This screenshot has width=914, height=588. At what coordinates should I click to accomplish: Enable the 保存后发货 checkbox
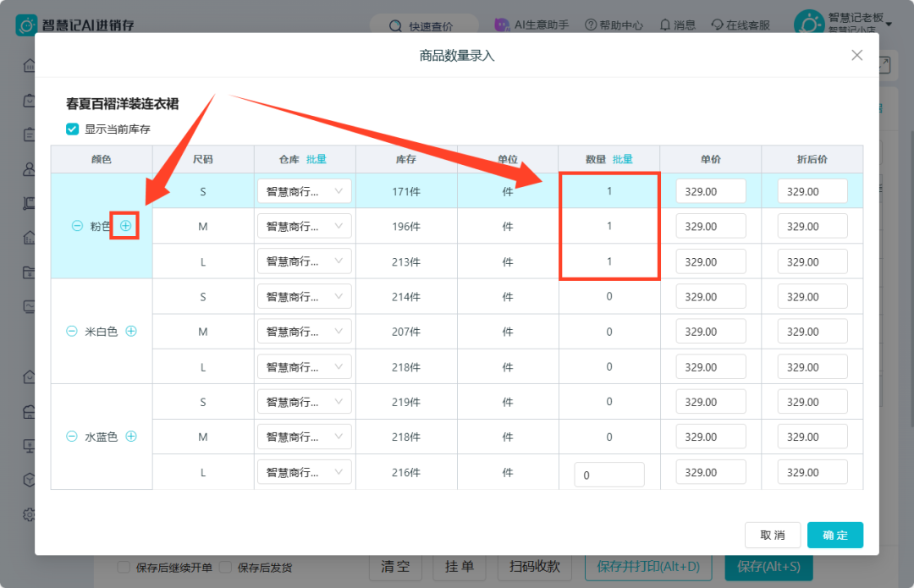pyautogui.click(x=226, y=567)
